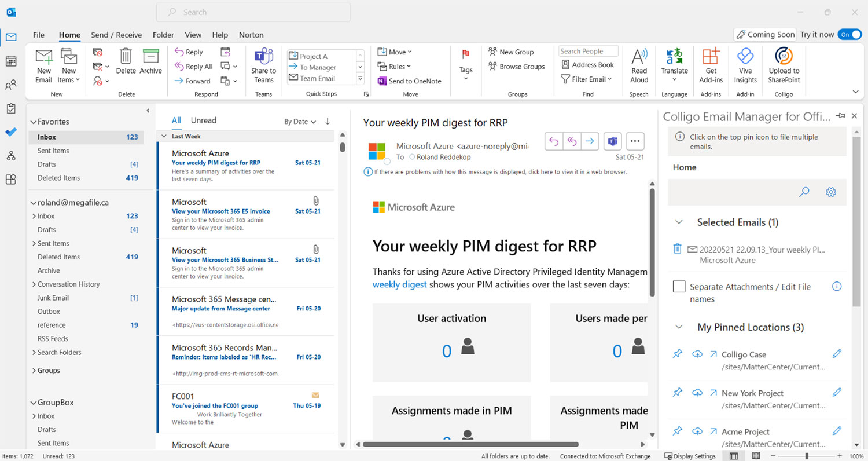The height and width of the screenshot is (461, 868).
Task: Click the Search People field
Action: (589, 51)
